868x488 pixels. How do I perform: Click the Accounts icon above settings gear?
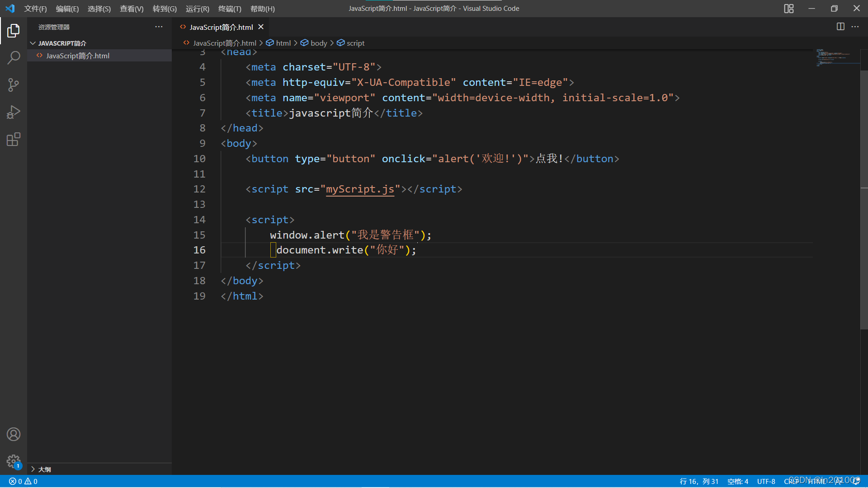coord(14,434)
